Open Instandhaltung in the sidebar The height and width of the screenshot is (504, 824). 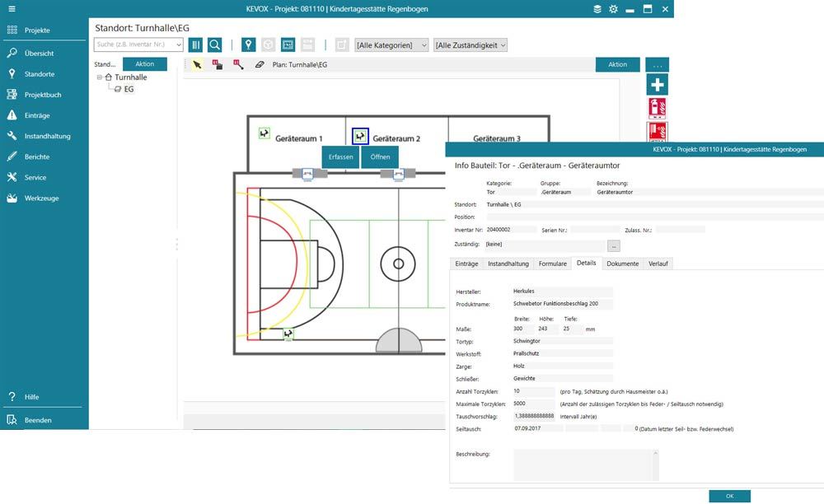47,136
